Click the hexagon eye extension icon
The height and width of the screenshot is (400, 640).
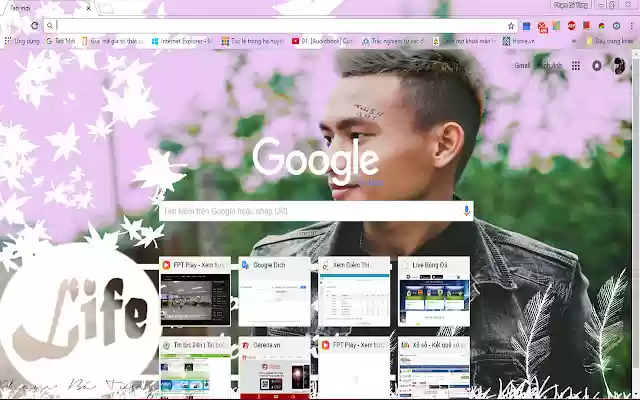(x=616, y=26)
